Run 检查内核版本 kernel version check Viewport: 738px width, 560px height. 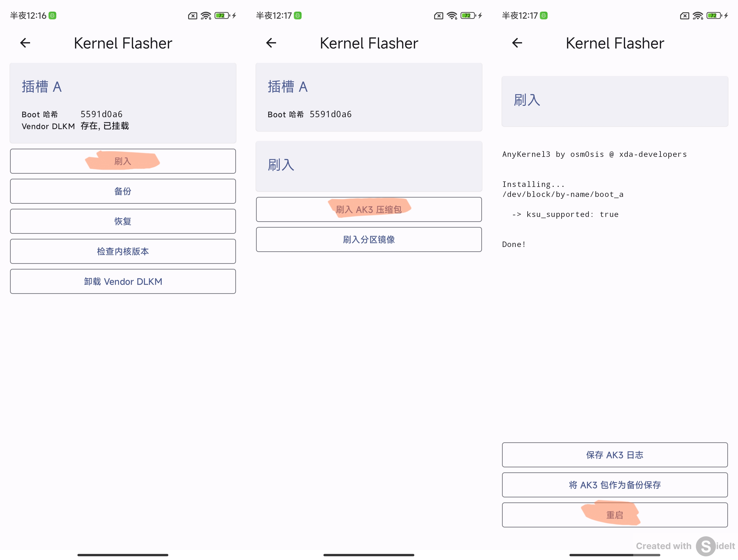(x=123, y=251)
